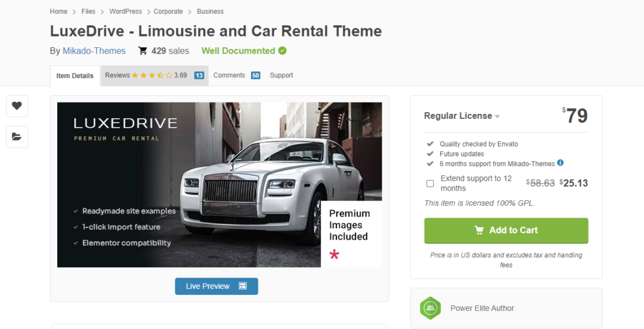
Task: Click the shopping cart sales icon
Action: coord(143,51)
